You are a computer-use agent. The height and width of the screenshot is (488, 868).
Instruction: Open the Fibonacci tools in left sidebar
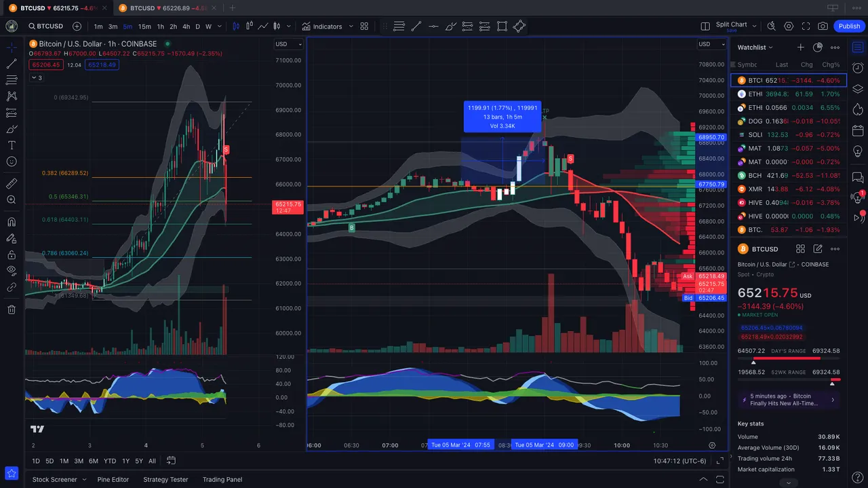[12, 80]
